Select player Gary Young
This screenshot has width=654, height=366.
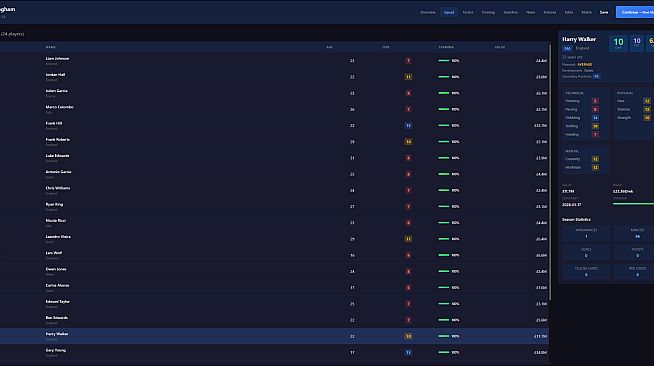(55, 350)
